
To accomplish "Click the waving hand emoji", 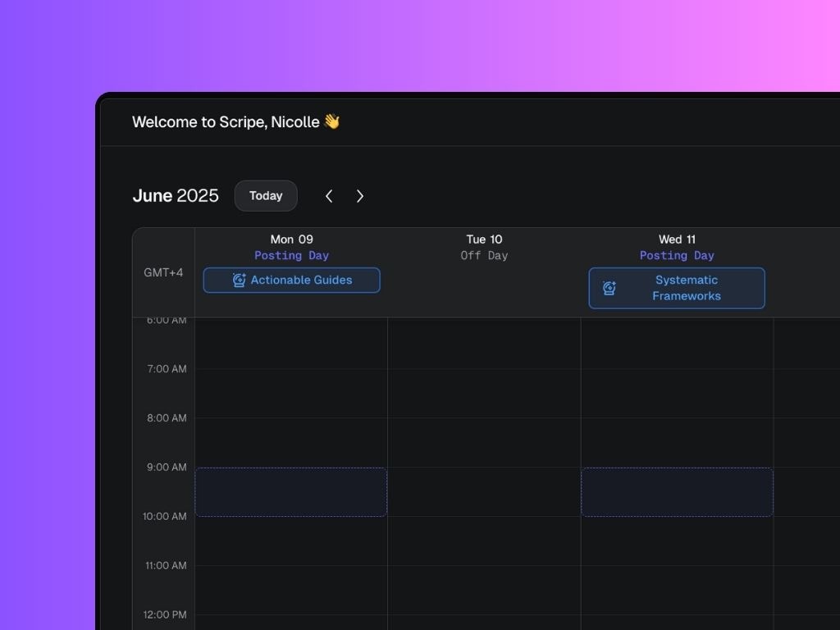I will click(x=332, y=121).
